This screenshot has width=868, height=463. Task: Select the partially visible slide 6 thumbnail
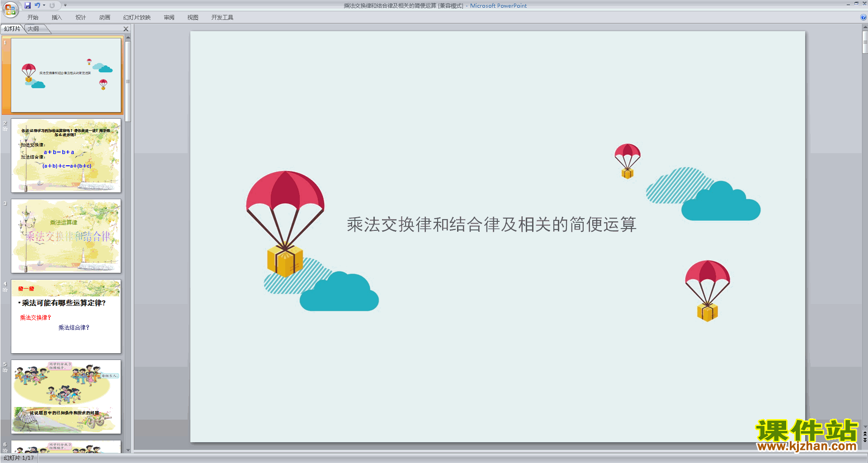click(x=66, y=447)
